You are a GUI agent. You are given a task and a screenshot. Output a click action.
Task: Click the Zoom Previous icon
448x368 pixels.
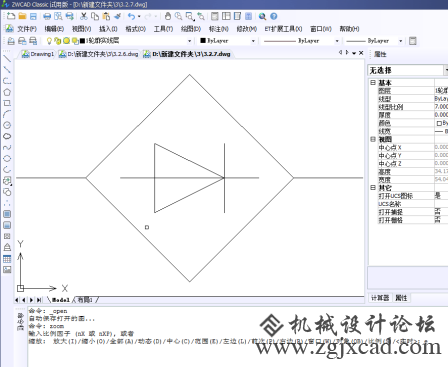(201, 16)
